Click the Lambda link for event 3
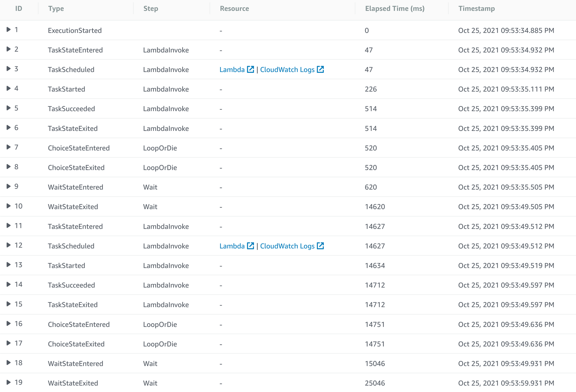Viewport: 576px width, 392px height. click(232, 70)
